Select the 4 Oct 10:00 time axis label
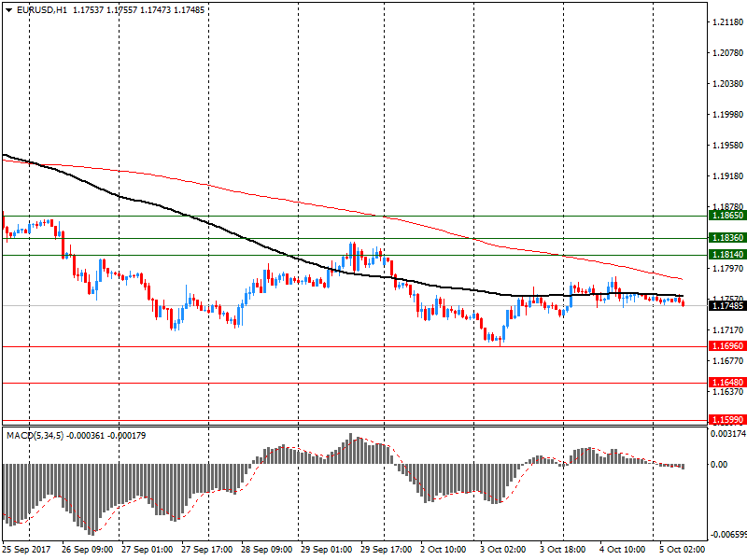Viewport: 747px width, 560px height. tap(623, 550)
